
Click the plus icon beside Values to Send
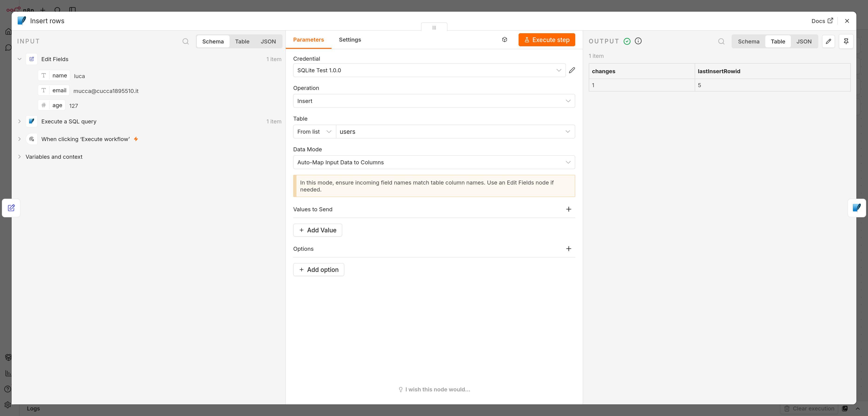(569, 209)
